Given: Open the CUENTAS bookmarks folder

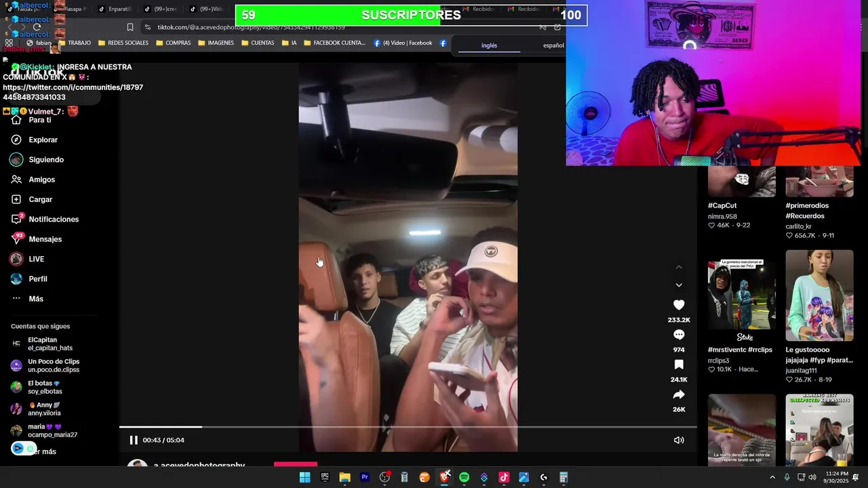Looking at the screenshot, I should tap(257, 43).
